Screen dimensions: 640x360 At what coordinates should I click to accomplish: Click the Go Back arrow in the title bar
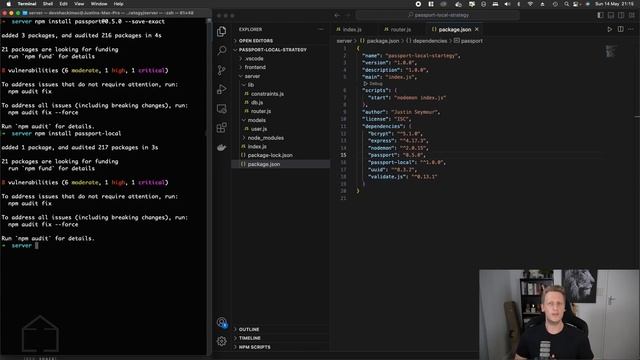[x=337, y=16]
